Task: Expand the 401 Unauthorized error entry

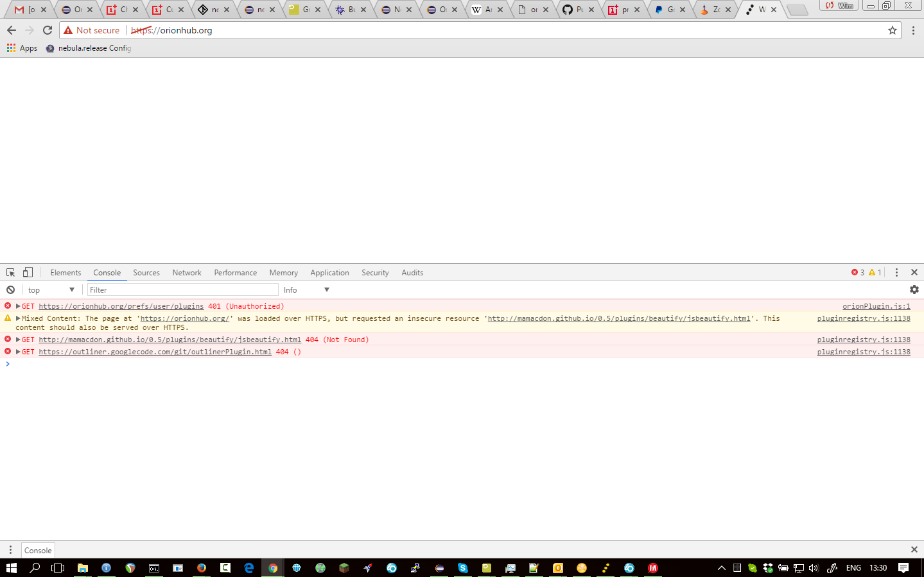Action: pos(17,306)
